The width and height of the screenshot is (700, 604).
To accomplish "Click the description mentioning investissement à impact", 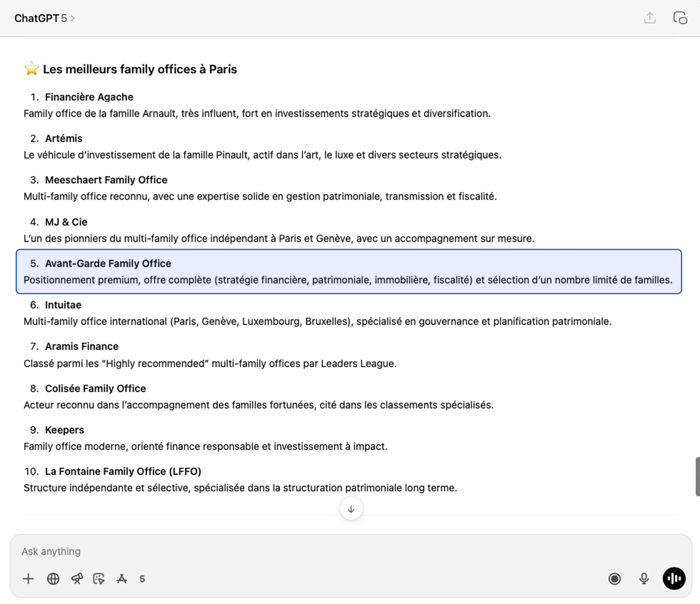I will (205, 446).
